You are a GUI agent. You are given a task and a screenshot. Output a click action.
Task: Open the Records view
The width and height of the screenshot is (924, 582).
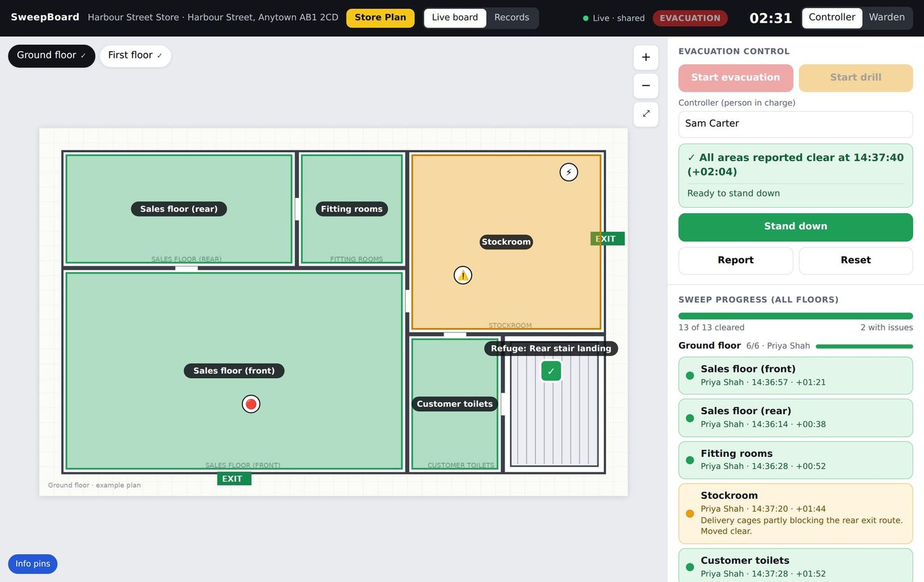511,17
